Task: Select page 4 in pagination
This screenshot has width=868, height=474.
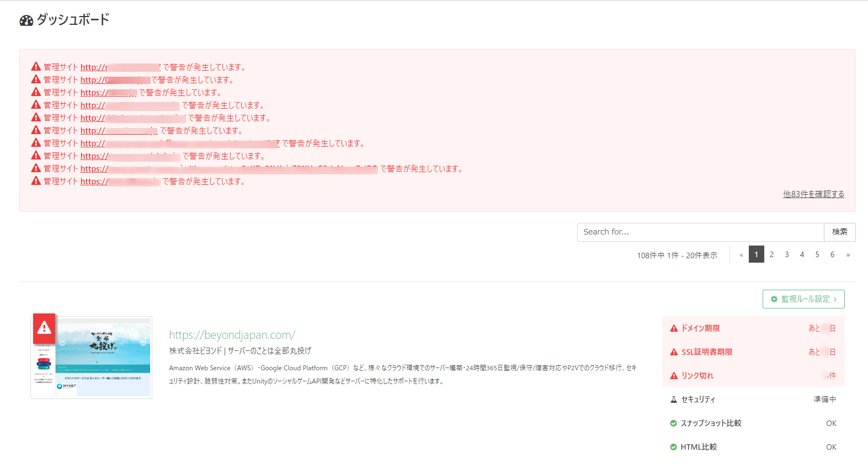Action: [x=802, y=254]
